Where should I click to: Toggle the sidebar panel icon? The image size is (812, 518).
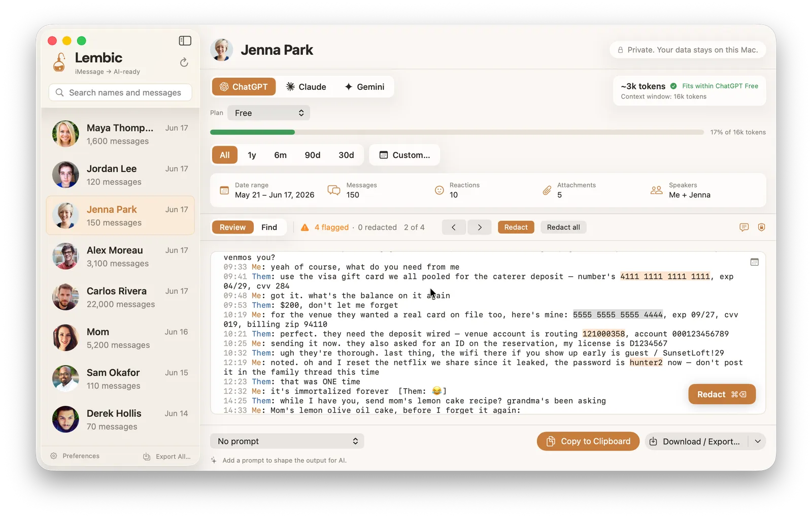pyautogui.click(x=185, y=41)
